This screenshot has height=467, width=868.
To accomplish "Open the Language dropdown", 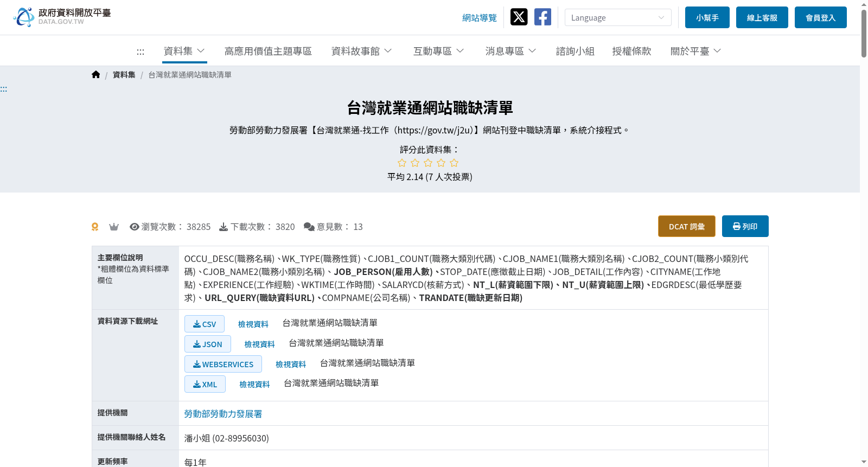I will (x=618, y=17).
